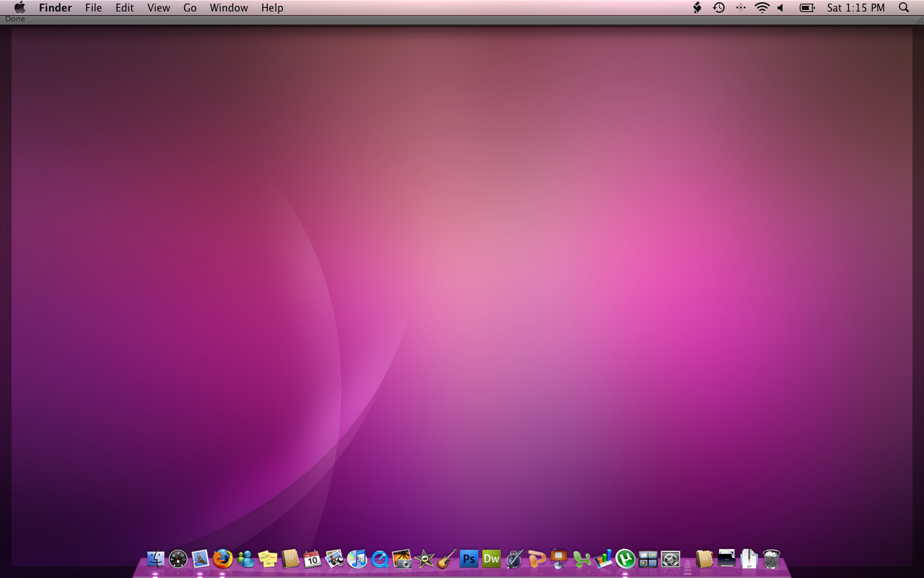
Task: Open the ZIP archive in the Dock
Action: click(x=749, y=558)
